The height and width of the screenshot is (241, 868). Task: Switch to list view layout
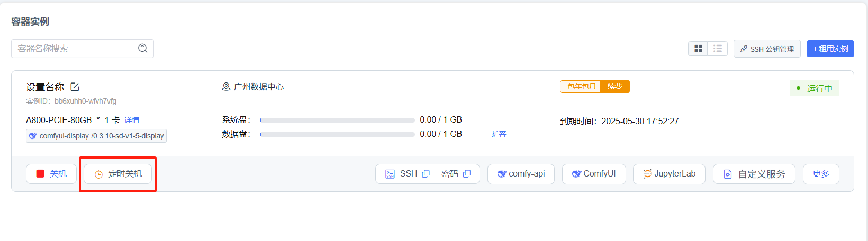click(x=718, y=49)
